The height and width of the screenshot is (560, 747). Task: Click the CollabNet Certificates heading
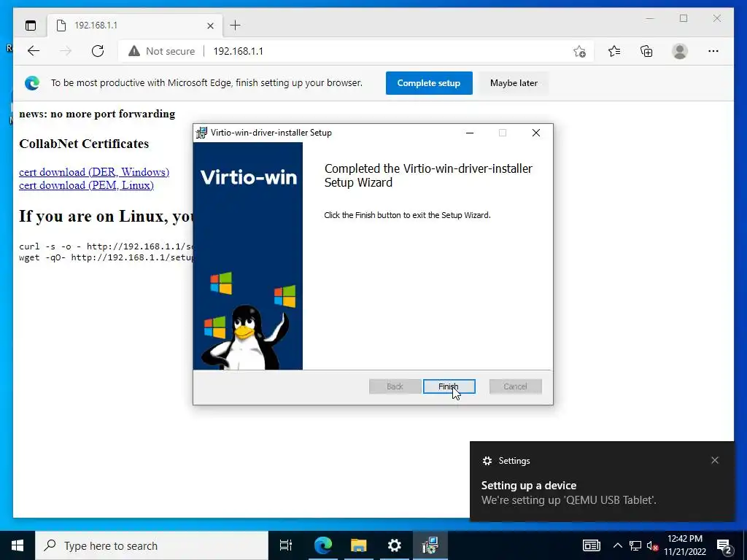(84, 144)
